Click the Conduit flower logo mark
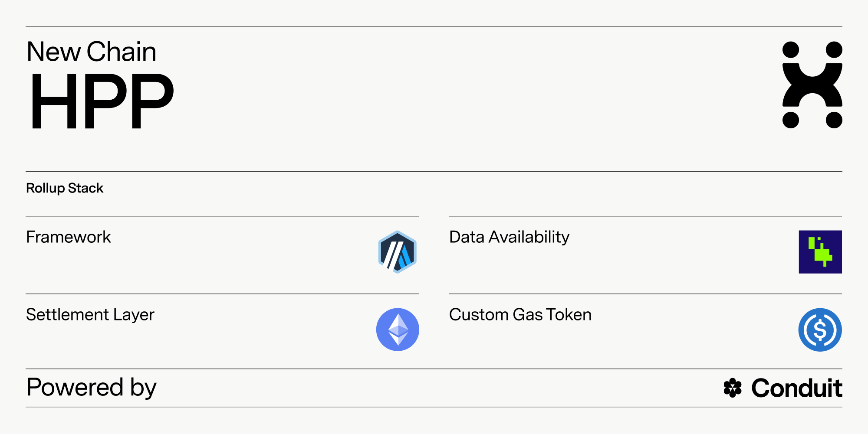This screenshot has width=868, height=434. pos(733,388)
